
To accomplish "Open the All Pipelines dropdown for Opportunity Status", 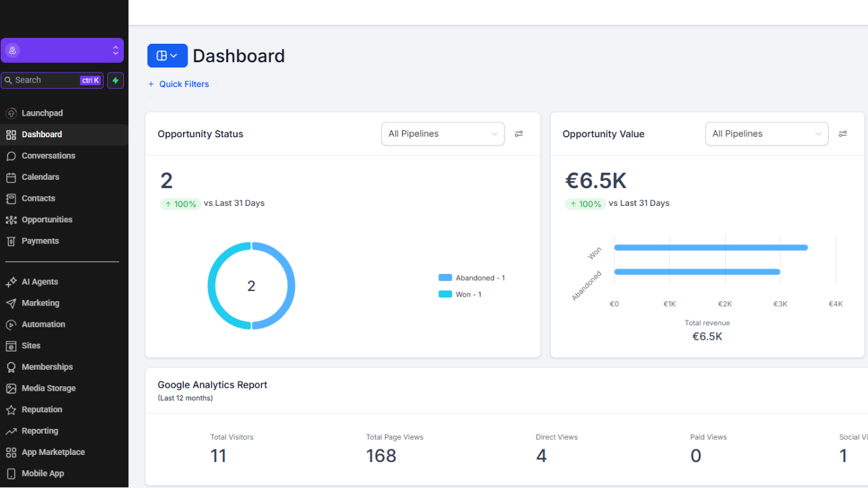I will 442,133.
